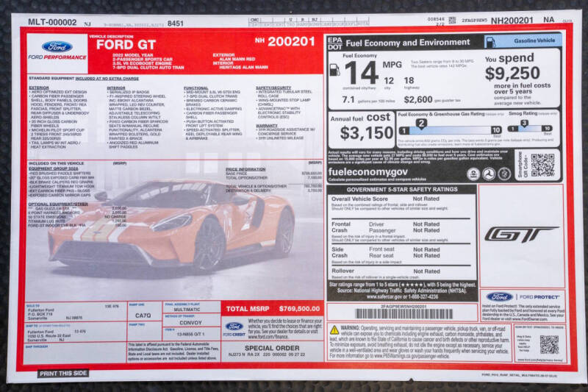Click the third agency seal beside fueleconomy.gov
588x392 pixels.
pyautogui.click(x=504, y=174)
